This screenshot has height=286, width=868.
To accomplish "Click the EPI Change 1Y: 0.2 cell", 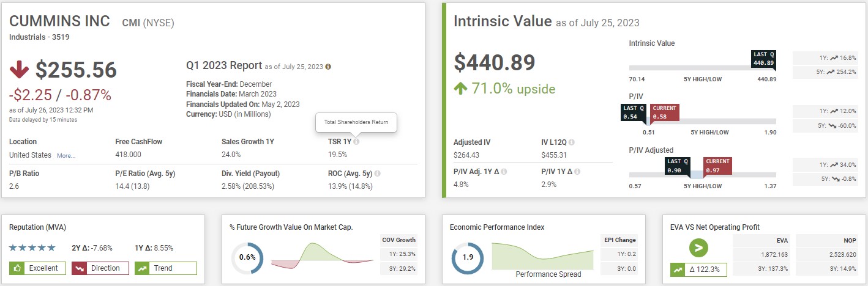I will click(619, 254).
